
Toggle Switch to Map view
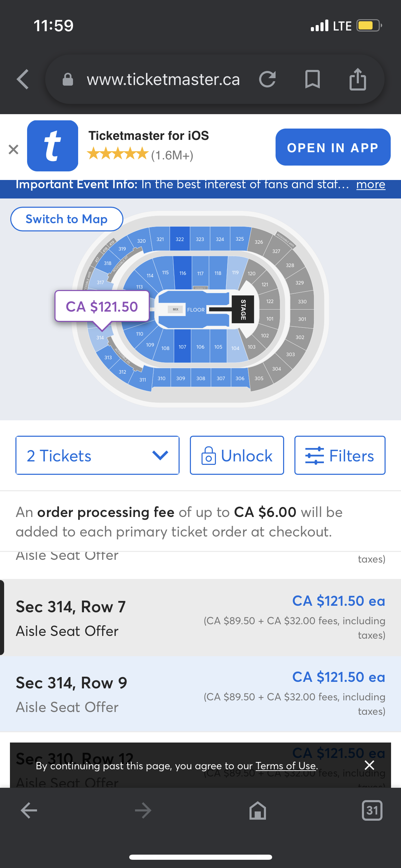tap(67, 219)
